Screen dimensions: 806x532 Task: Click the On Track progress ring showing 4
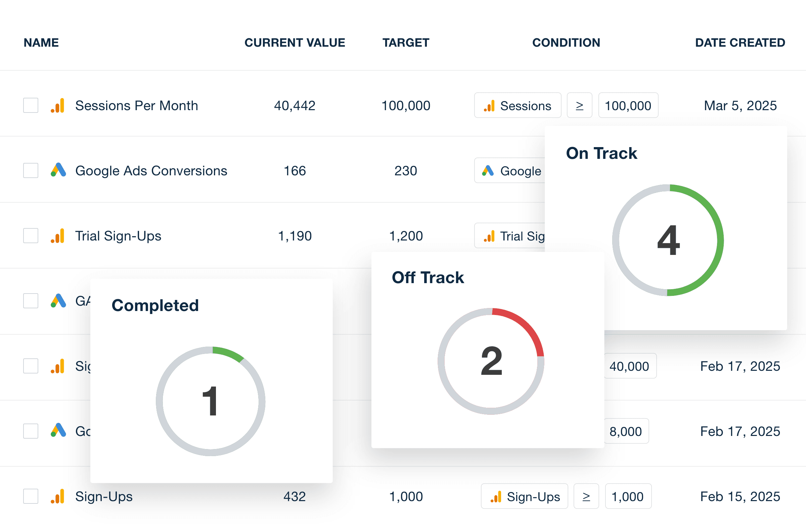pos(668,240)
